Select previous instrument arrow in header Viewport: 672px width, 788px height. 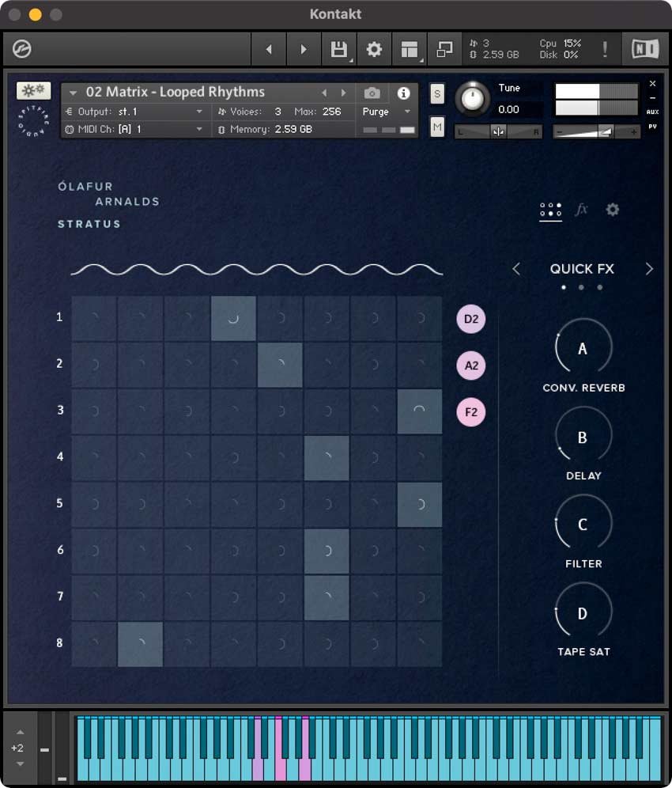click(x=324, y=93)
